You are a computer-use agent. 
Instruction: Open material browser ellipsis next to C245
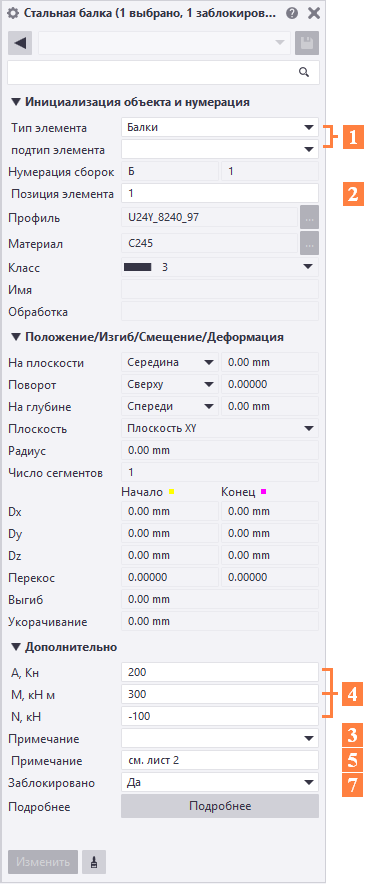point(310,244)
